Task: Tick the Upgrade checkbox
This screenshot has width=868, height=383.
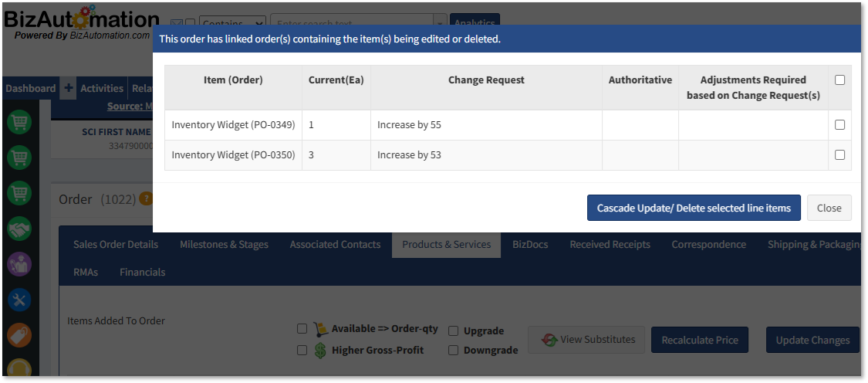Action: (454, 331)
